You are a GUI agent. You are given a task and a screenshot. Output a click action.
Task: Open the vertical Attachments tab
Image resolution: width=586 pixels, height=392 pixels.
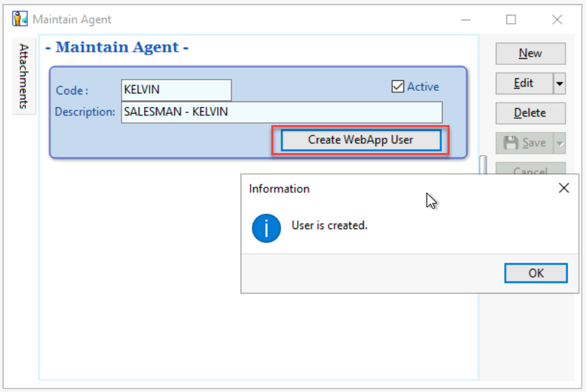(x=24, y=75)
